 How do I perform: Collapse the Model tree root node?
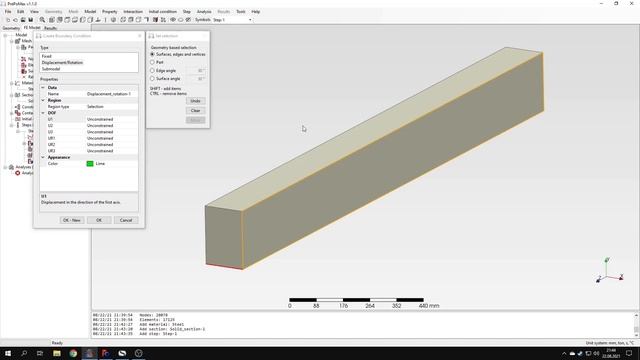5,35
